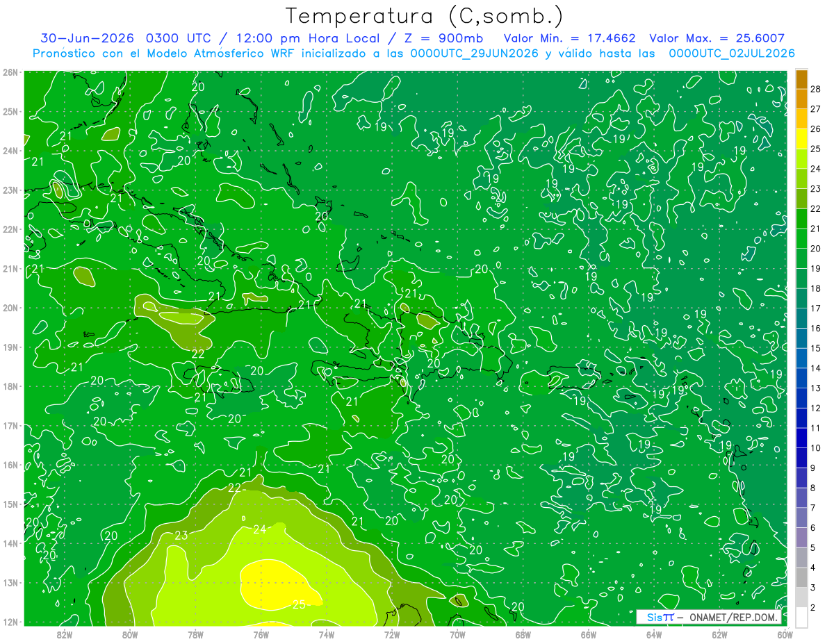Click the dark blue swatch between 10 and 11
Viewport: 834px width, 644px height.
coord(801,438)
